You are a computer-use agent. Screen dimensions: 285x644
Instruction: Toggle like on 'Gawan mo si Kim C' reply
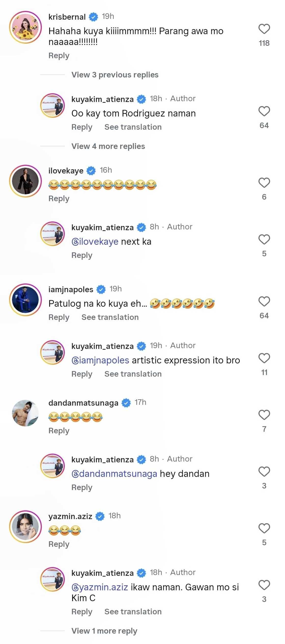click(264, 585)
